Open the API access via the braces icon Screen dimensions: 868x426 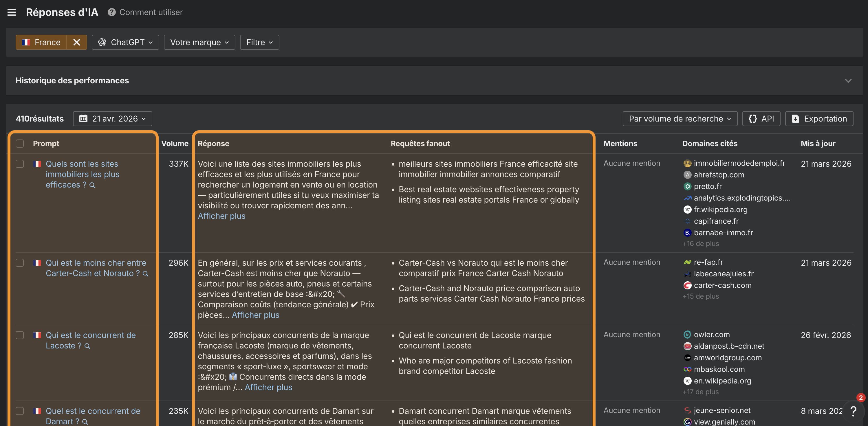click(753, 119)
